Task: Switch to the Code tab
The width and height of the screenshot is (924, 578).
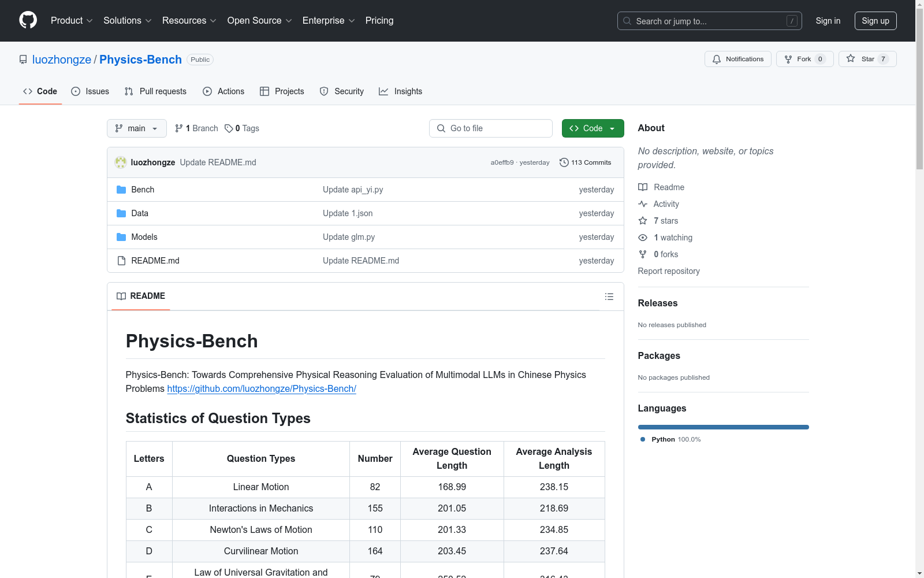Action: click(40, 91)
